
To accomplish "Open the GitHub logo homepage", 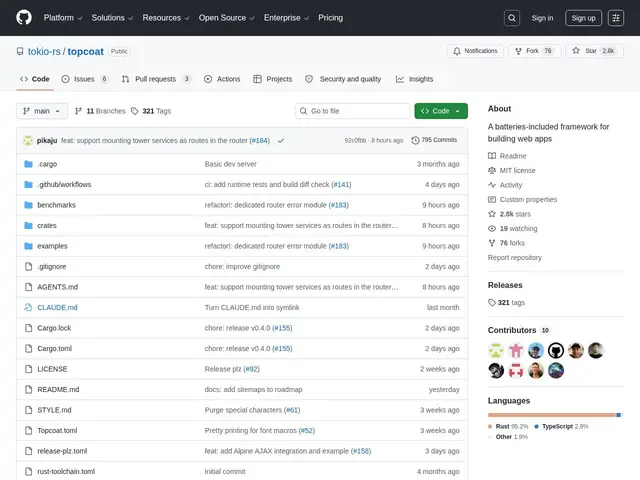I will click(24, 18).
